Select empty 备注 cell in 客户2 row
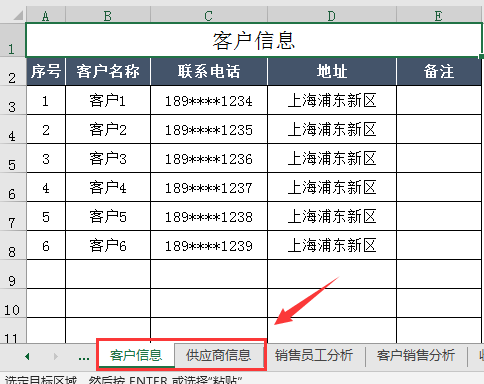 pos(439,130)
